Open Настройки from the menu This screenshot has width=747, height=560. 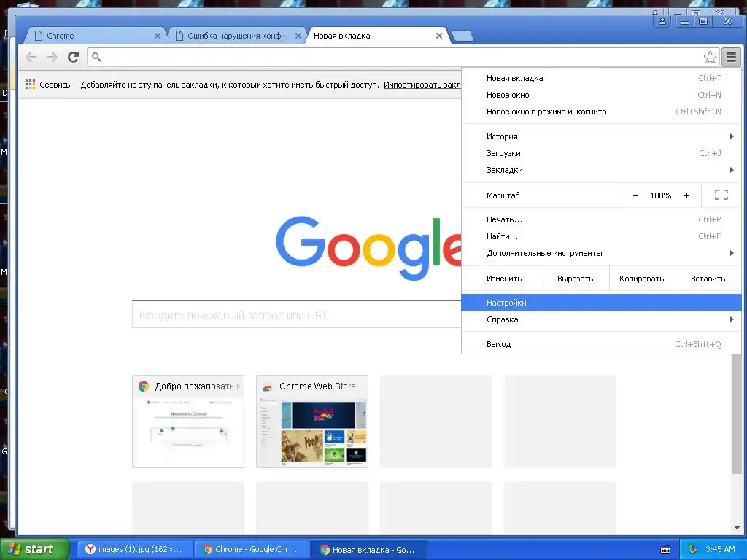pyautogui.click(x=601, y=303)
